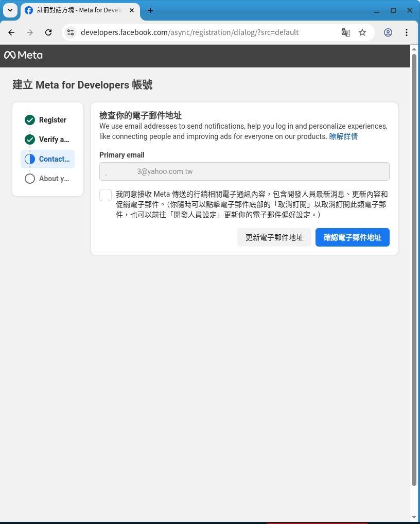Select the Contact... step label
This screenshot has width=420, height=524.
click(x=54, y=159)
